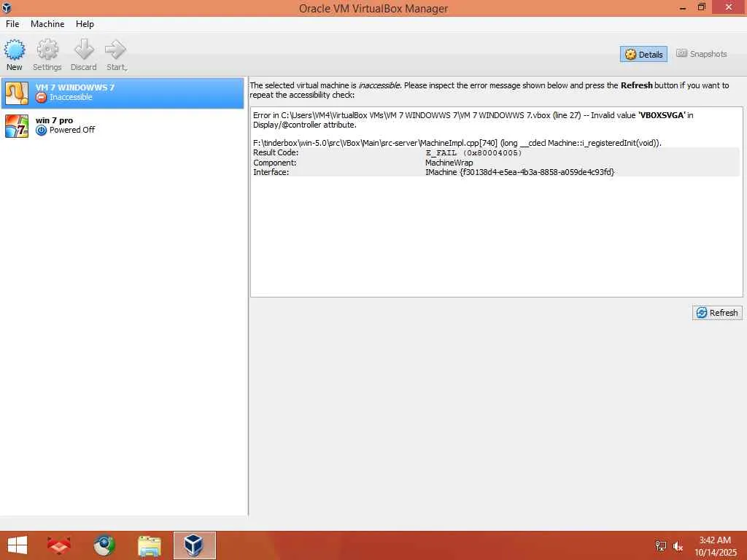747x560 pixels.
Task: Open the red taskbar application icon
Action: click(58, 545)
